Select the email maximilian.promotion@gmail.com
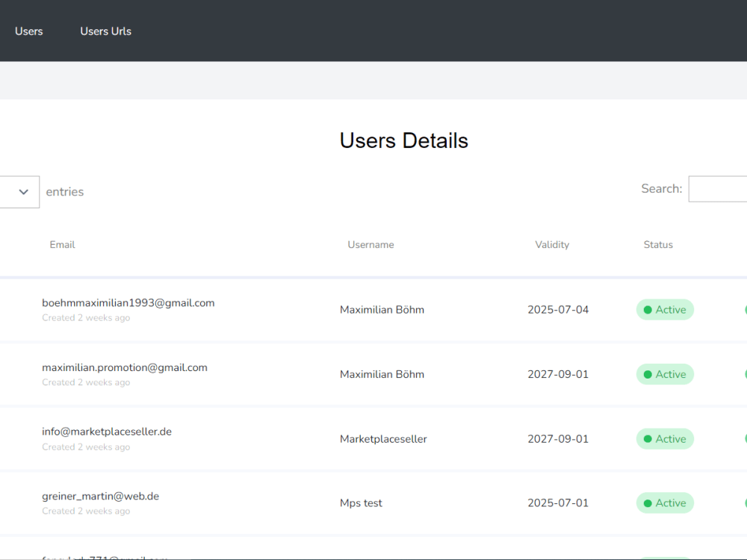747x560 pixels. (125, 367)
